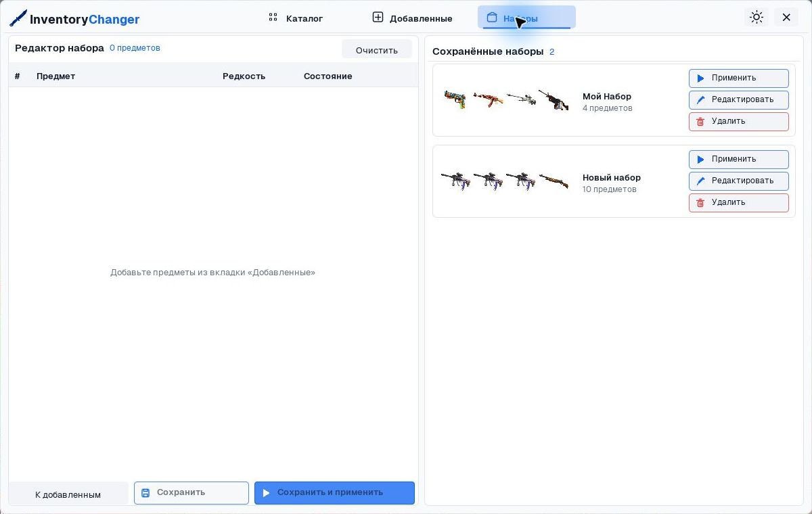
Task: Click Сохранить и применить button
Action: (x=334, y=492)
